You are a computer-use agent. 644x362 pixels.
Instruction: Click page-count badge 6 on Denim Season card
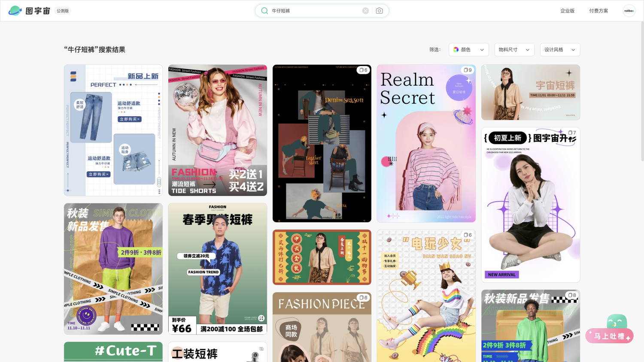tap(363, 70)
